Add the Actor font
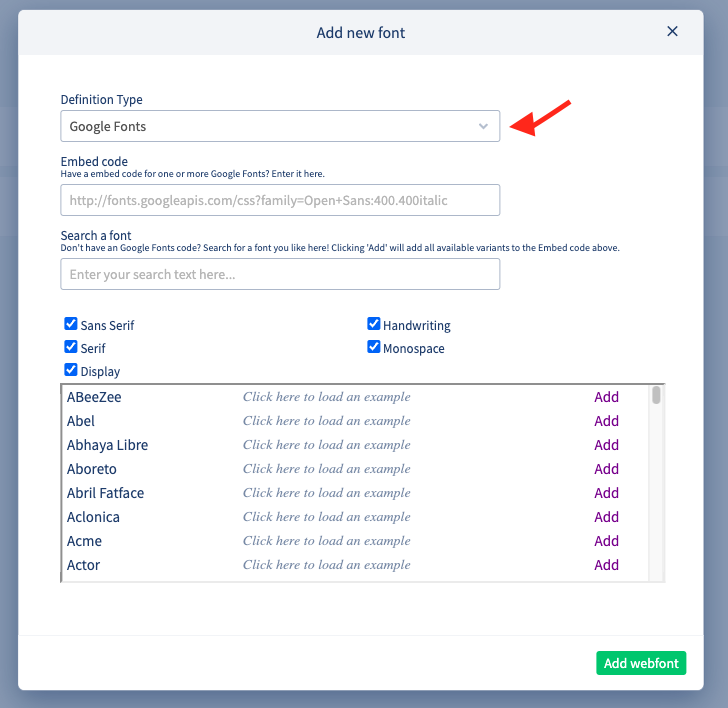This screenshot has height=708, width=728. click(606, 565)
